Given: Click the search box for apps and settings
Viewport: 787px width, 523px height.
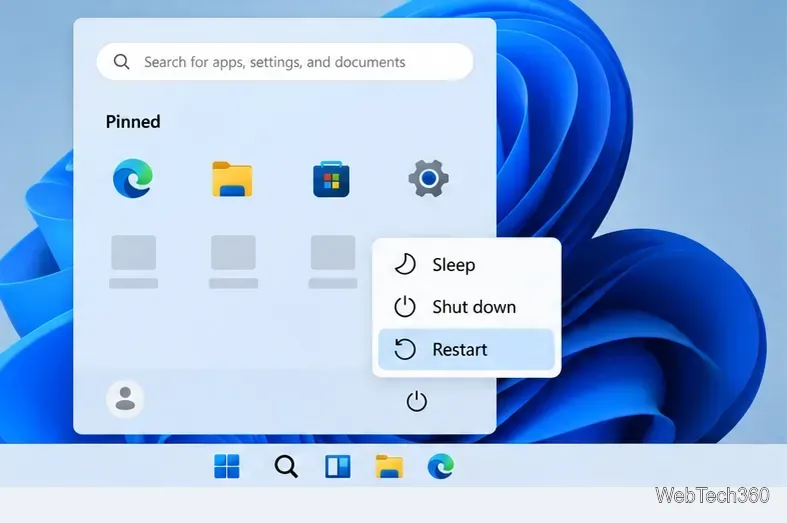Looking at the screenshot, I should (285, 62).
